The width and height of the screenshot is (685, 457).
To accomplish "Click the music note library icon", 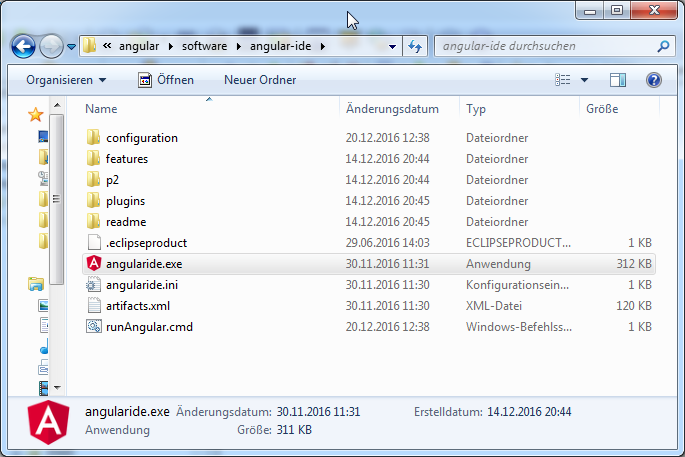I will click(44, 347).
